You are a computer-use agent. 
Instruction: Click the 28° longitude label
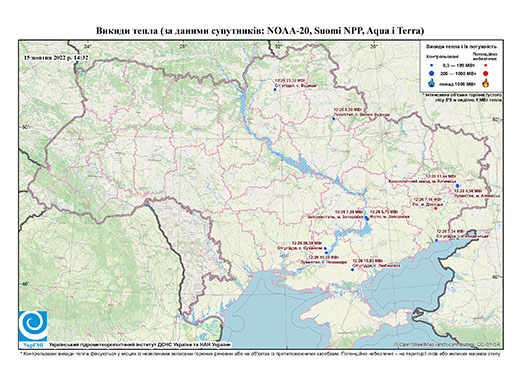coord(183,46)
